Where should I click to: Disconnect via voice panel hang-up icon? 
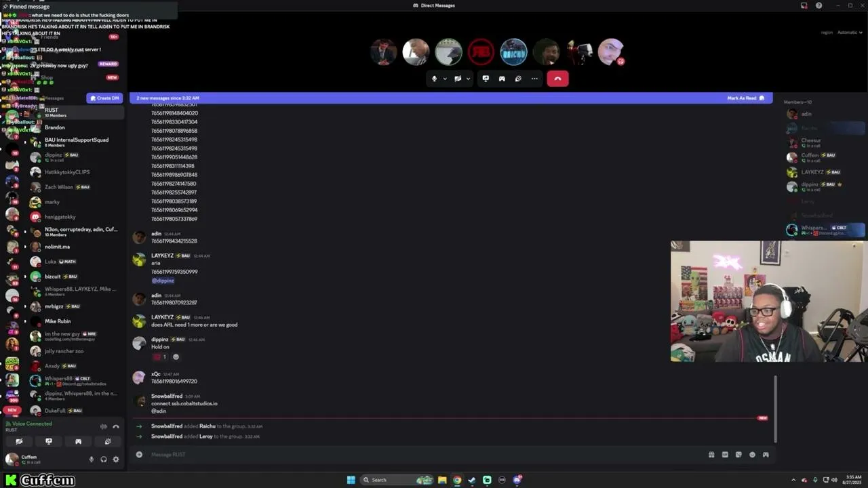click(116, 426)
